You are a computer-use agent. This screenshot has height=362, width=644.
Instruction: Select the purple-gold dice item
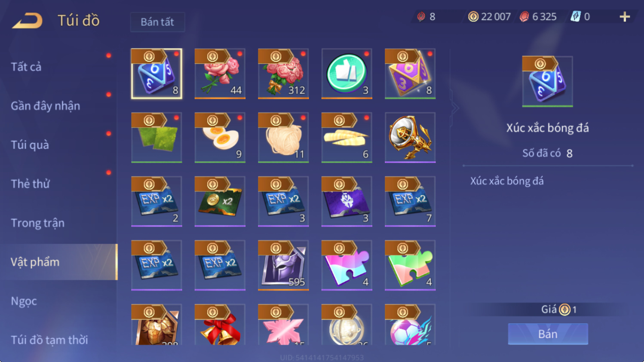pos(410,74)
